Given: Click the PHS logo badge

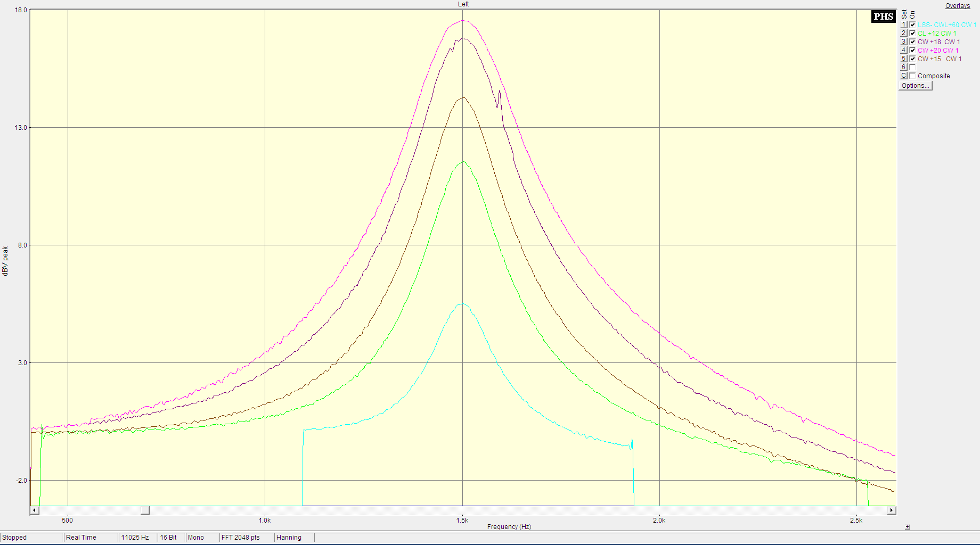Looking at the screenshot, I should click(883, 16).
